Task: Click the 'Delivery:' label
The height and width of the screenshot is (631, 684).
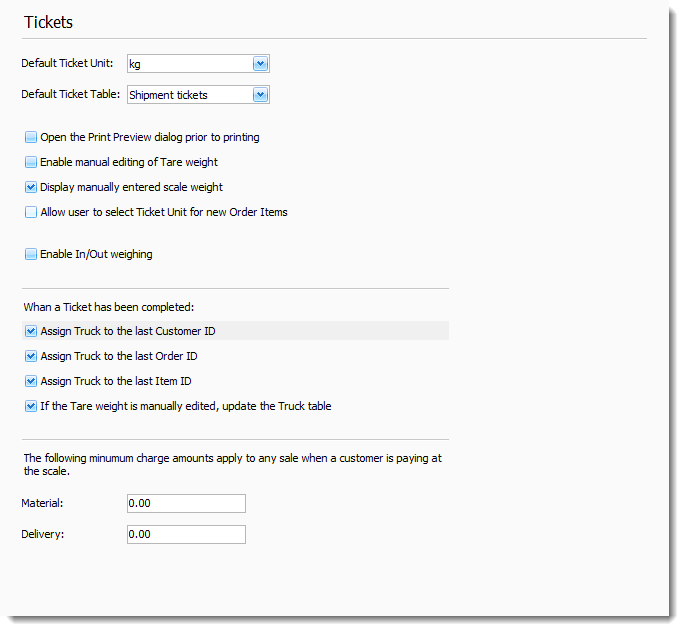Action: click(x=43, y=534)
